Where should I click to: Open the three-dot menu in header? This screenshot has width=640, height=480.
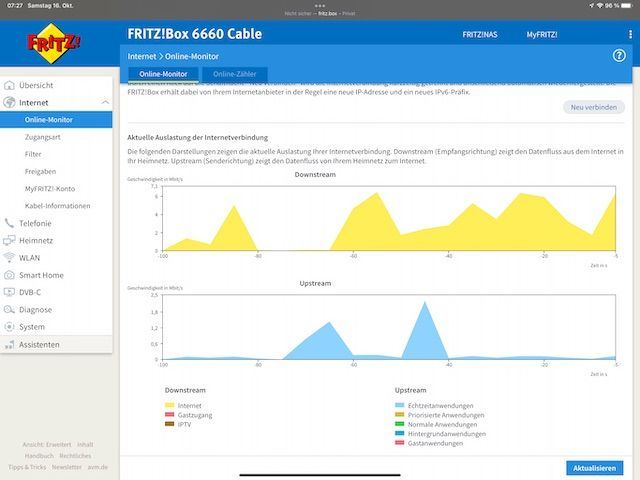(630, 35)
